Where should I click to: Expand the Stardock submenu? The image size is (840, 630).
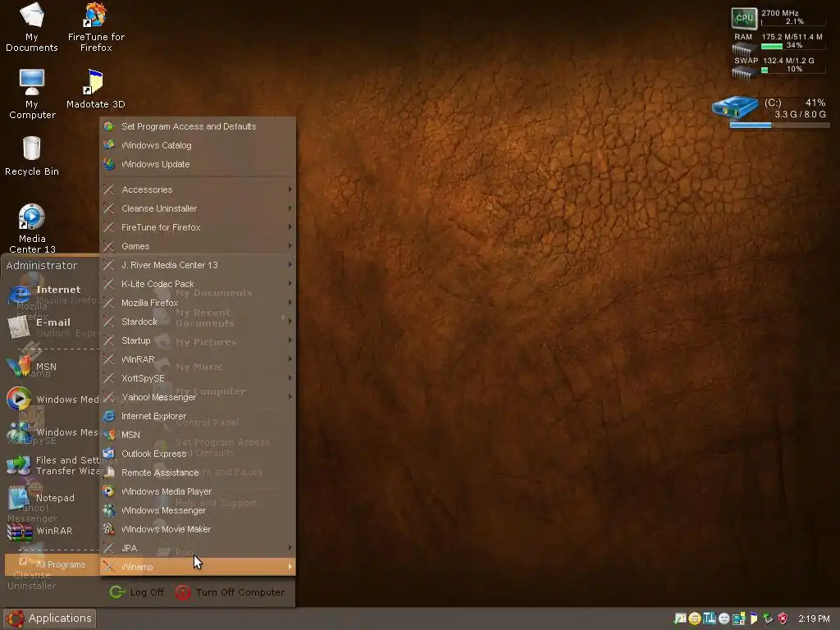(198, 322)
